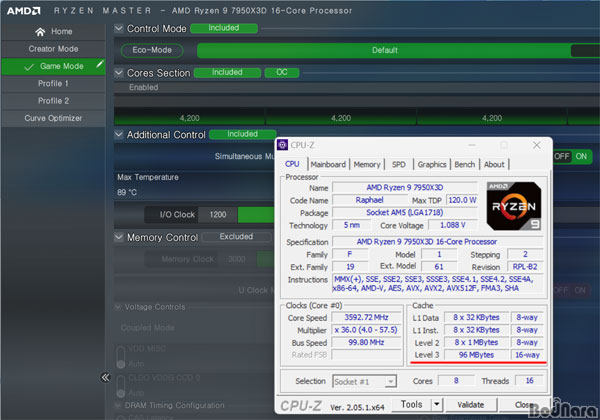Click the first 4,200 core clock bar
The height and width of the screenshot is (420, 600).
pyautogui.click(x=189, y=118)
